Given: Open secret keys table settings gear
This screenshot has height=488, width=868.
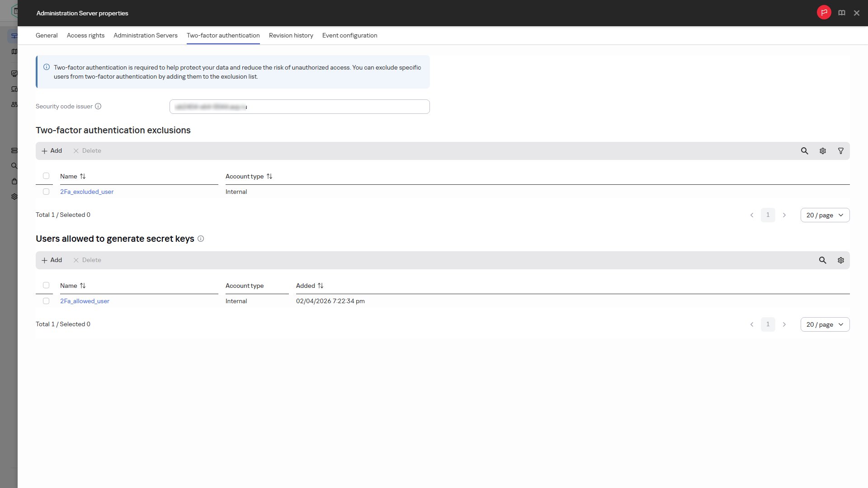Looking at the screenshot, I should click(840, 260).
